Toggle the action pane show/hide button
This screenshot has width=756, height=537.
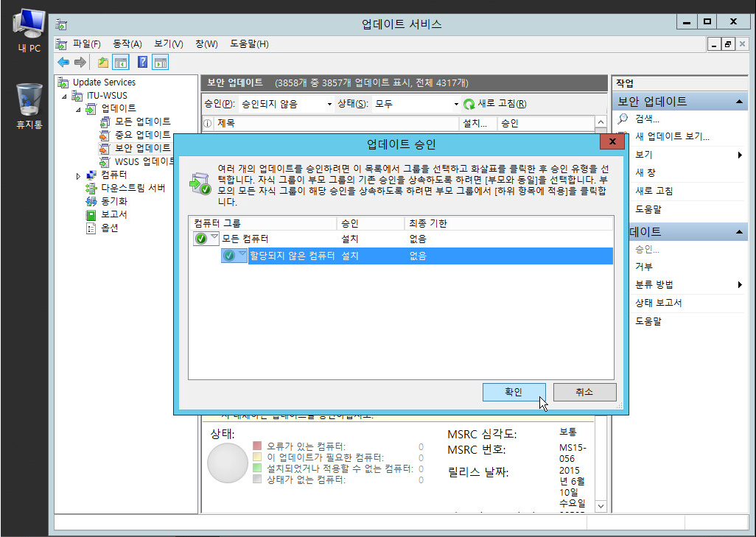160,63
